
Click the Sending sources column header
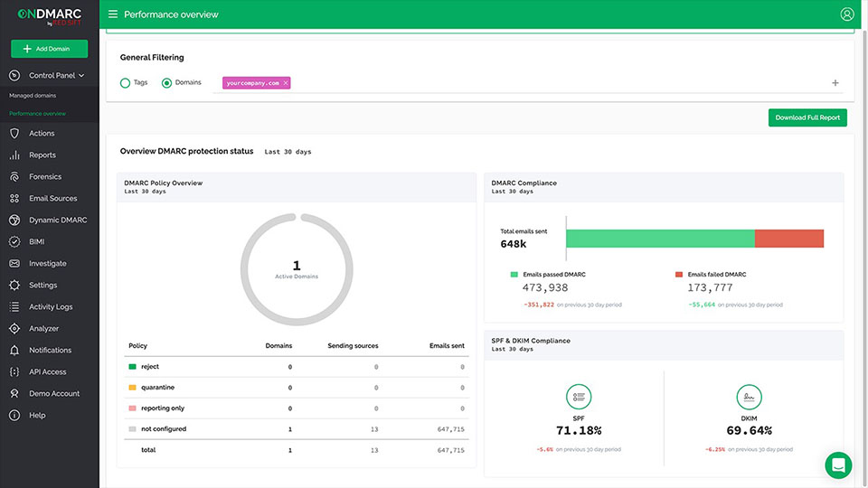pos(353,346)
